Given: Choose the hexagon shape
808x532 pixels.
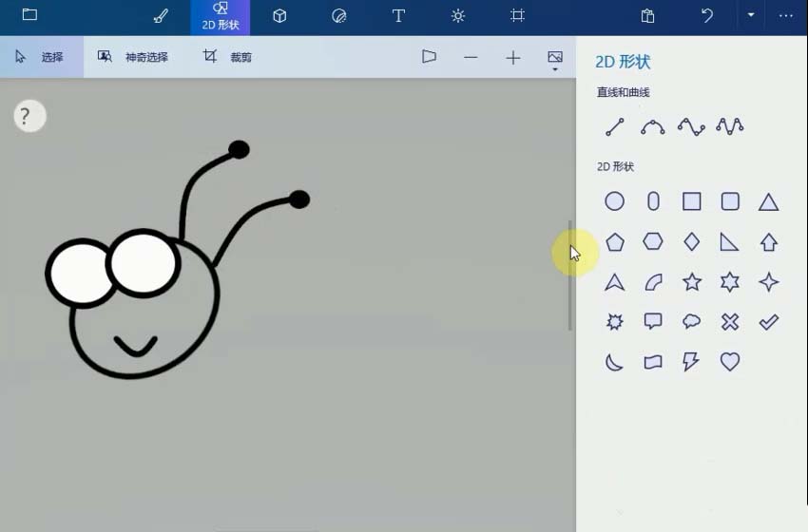Looking at the screenshot, I should point(653,241).
